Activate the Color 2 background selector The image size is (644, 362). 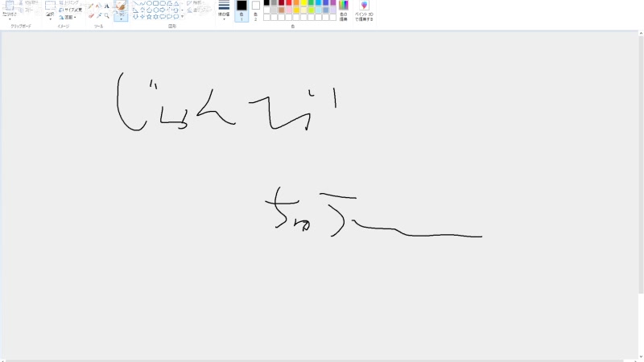pos(256,10)
